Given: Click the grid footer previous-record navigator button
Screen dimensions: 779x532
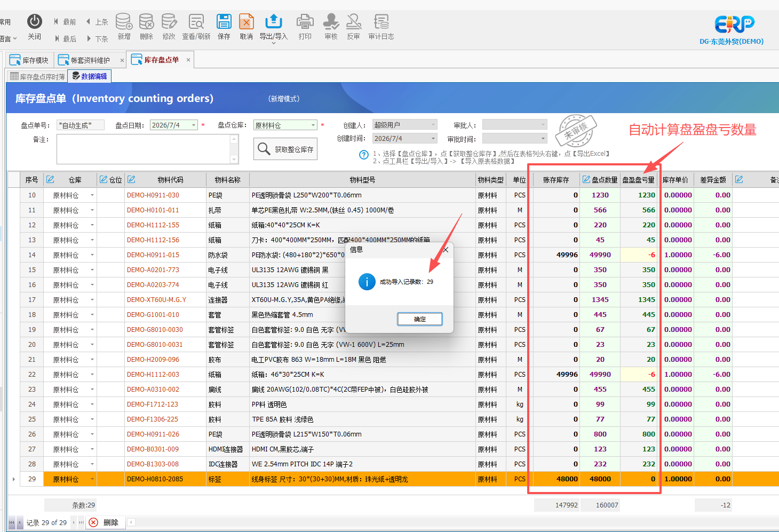Looking at the screenshot, I should 20,522.
